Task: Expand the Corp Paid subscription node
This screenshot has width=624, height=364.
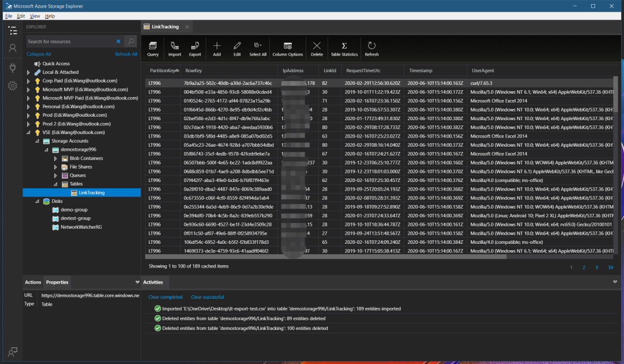Action: (x=29, y=81)
